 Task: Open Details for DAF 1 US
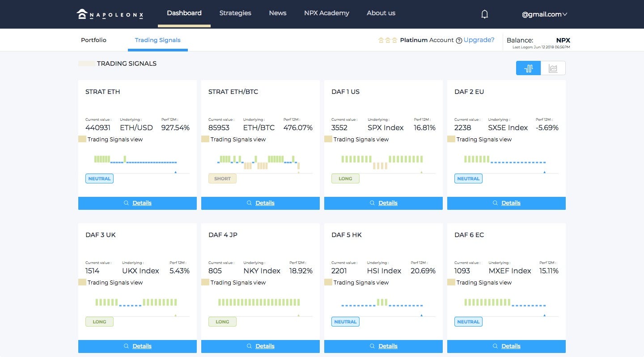(383, 203)
